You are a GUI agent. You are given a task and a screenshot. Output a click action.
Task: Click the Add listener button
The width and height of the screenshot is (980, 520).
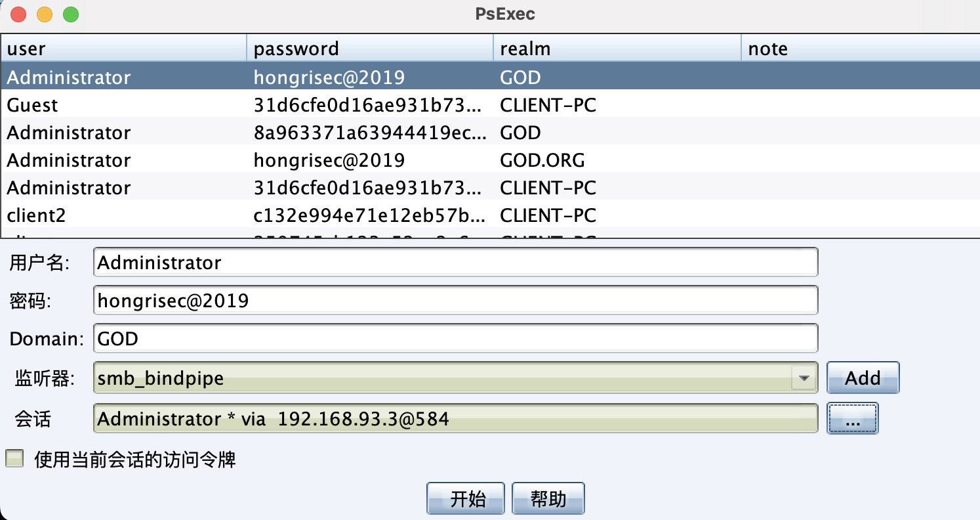862,378
